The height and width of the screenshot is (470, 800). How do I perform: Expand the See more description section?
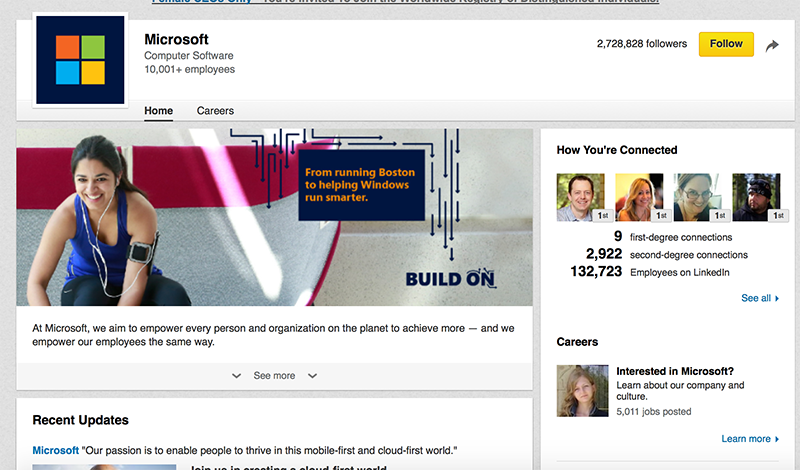pos(274,376)
